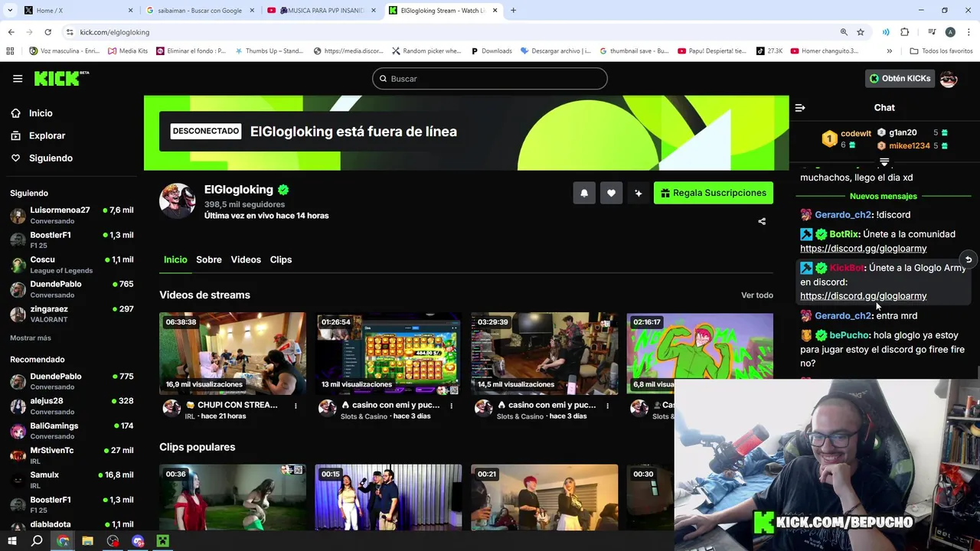This screenshot has height=551, width=980.
Task: Open Windows Start menu
Action: point(11,541)
